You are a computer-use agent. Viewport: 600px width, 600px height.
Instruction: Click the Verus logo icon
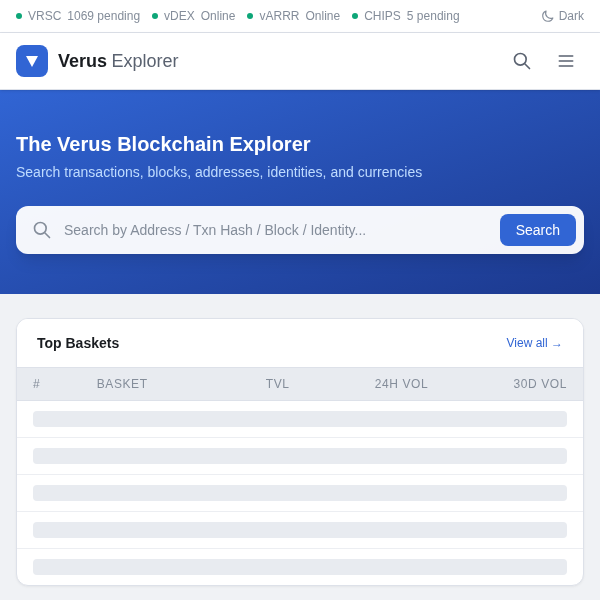pos(32,61)
